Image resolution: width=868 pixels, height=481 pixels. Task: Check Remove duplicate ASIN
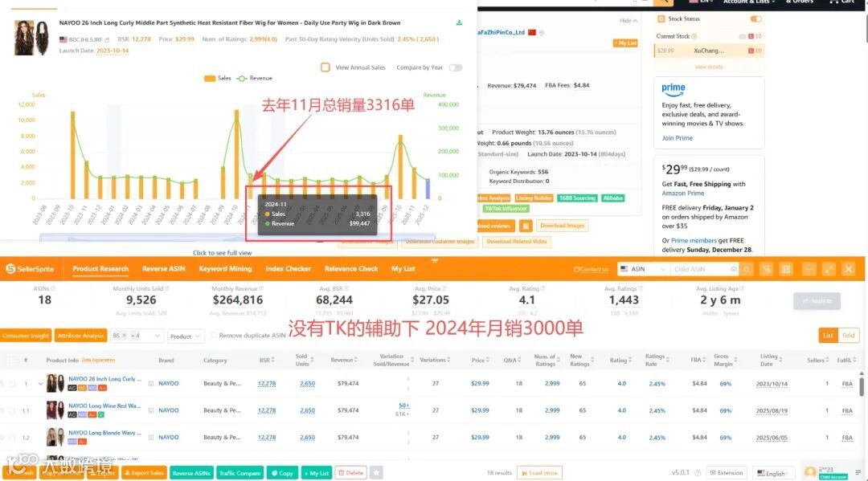[x=214, y=336]
